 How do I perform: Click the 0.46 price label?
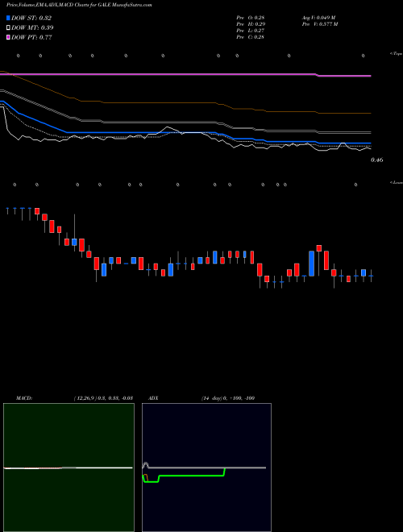(377, 160)
